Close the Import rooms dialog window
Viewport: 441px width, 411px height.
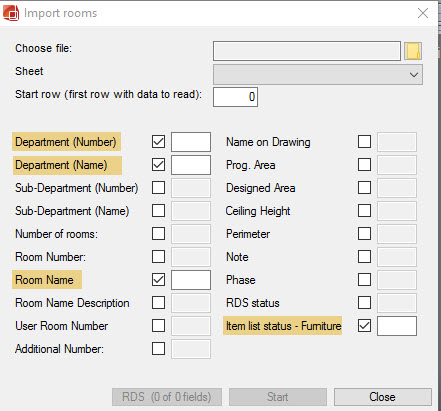click(423, 13)
